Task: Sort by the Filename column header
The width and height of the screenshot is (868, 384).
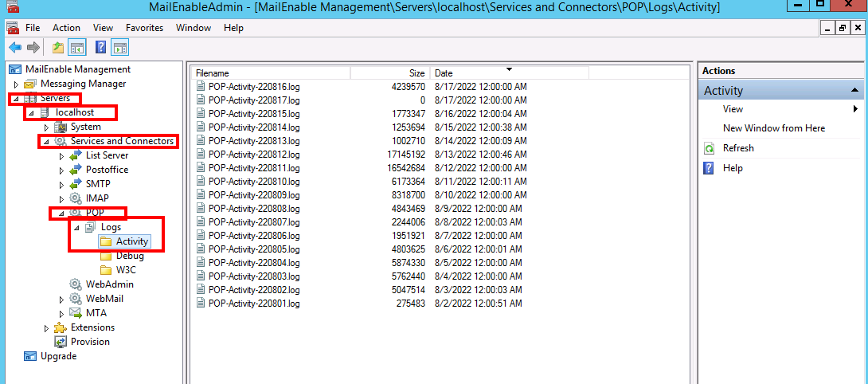Action: (271, 73)
